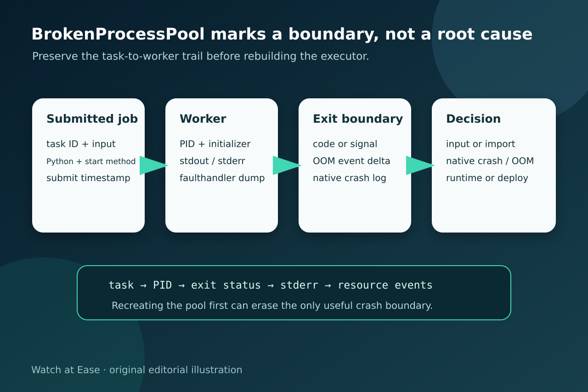Select the "Recreating the pool first" sentence
Viewport: 588px width, 392px height.
[x=272, y=306]
